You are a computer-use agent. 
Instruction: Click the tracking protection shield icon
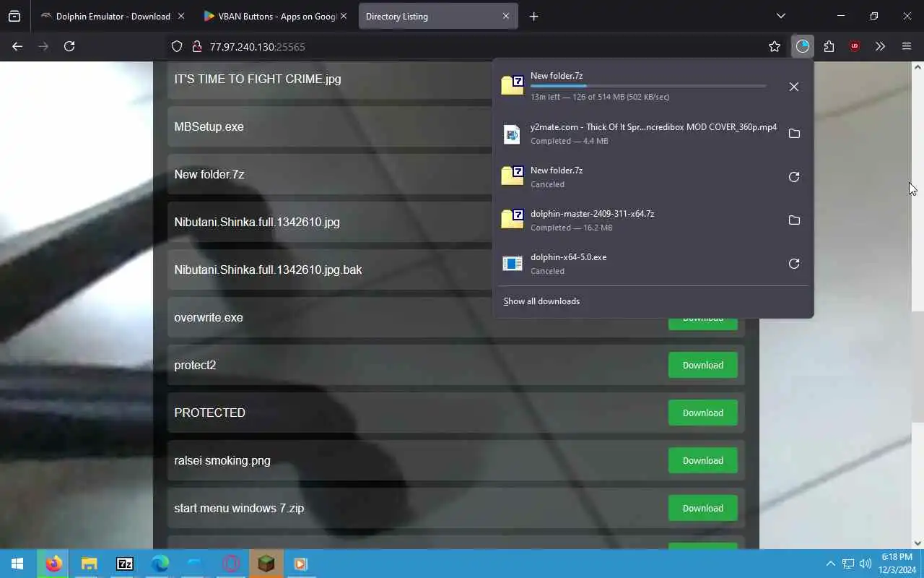pyautogui.click(x=177, y=46)
